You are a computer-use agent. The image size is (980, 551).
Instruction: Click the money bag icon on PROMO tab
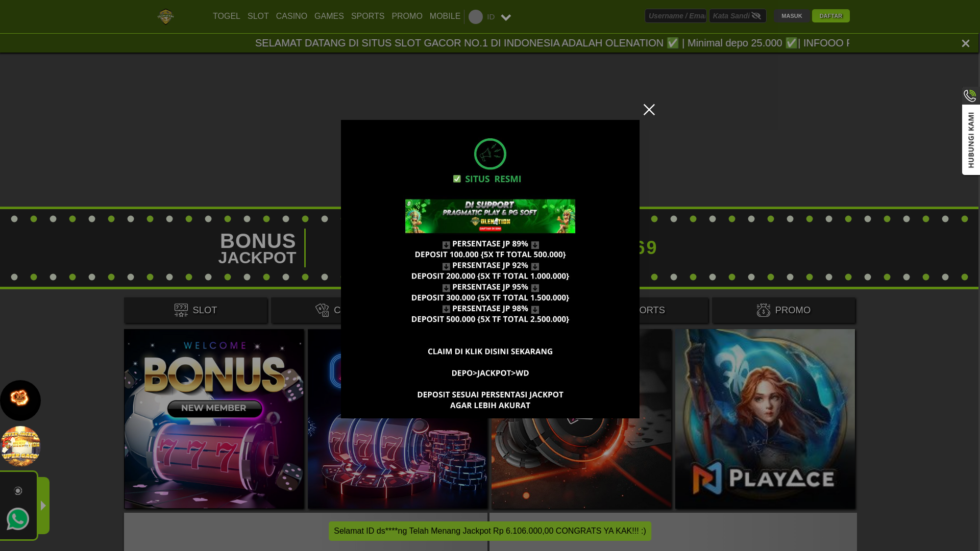click(x=764, y=310)
